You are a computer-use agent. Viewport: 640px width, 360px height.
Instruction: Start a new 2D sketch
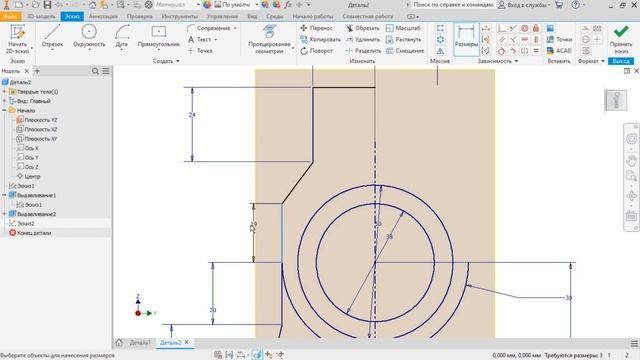point(17,39)
